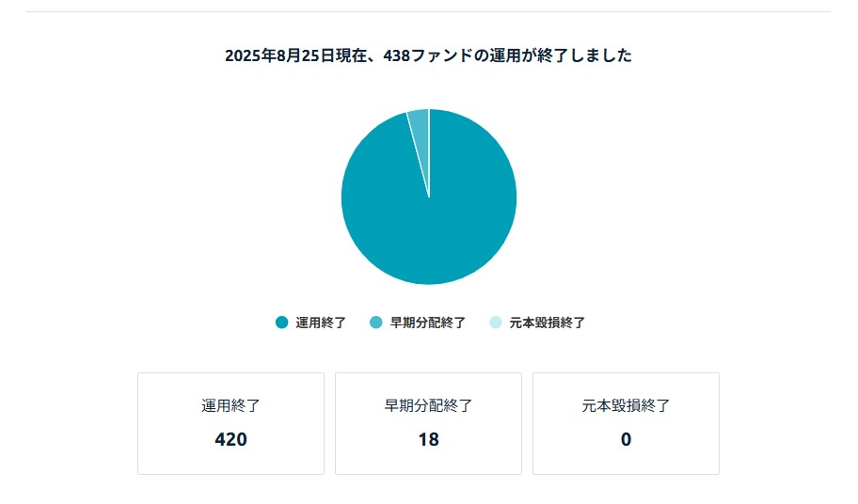This screenshot has height=504, width=858.
Task: Toggle the 運用終了 legend label
Action: [x=321, y=323]
